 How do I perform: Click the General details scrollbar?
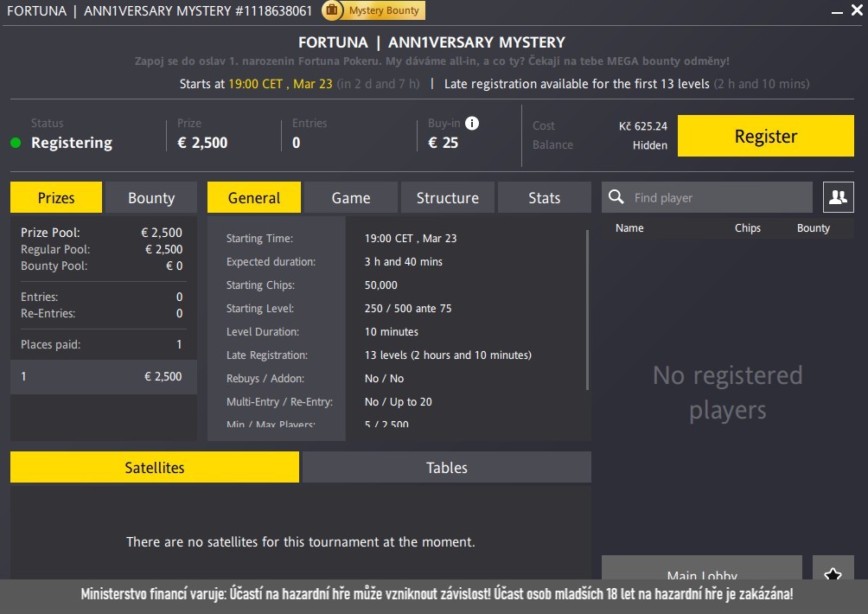pos(587,310)
